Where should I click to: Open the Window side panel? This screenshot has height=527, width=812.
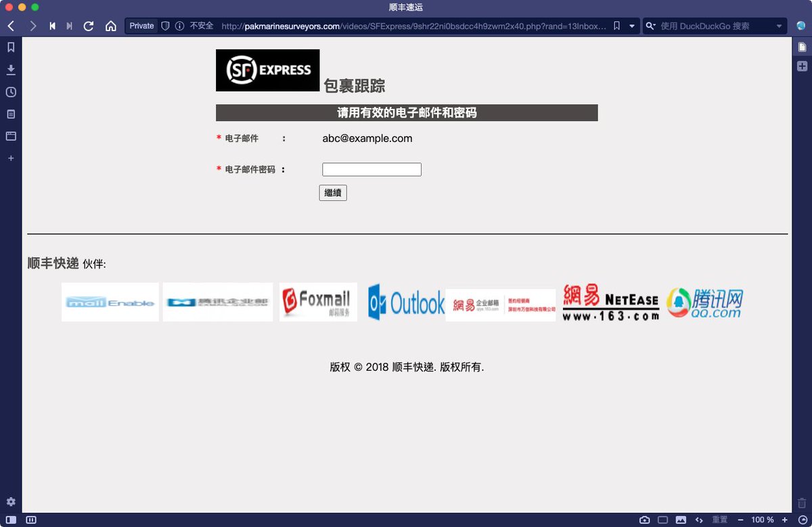(x=11, y=136)
